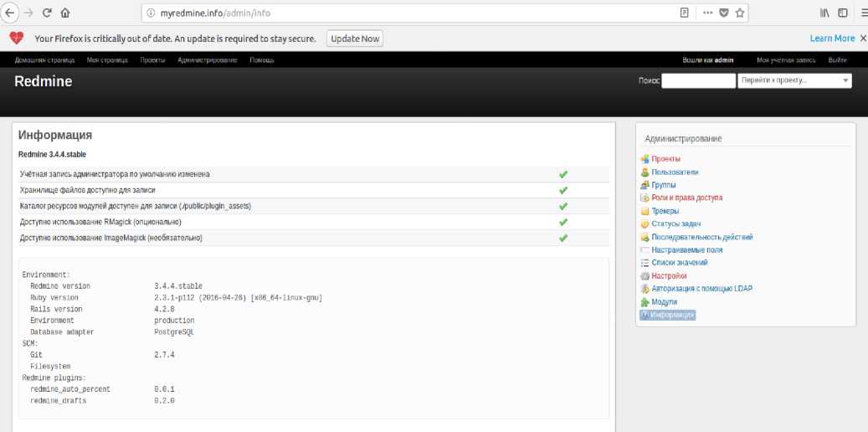Click the Пользователи user icon
This screenshot has width=868, height=432.
click(645, 172)
